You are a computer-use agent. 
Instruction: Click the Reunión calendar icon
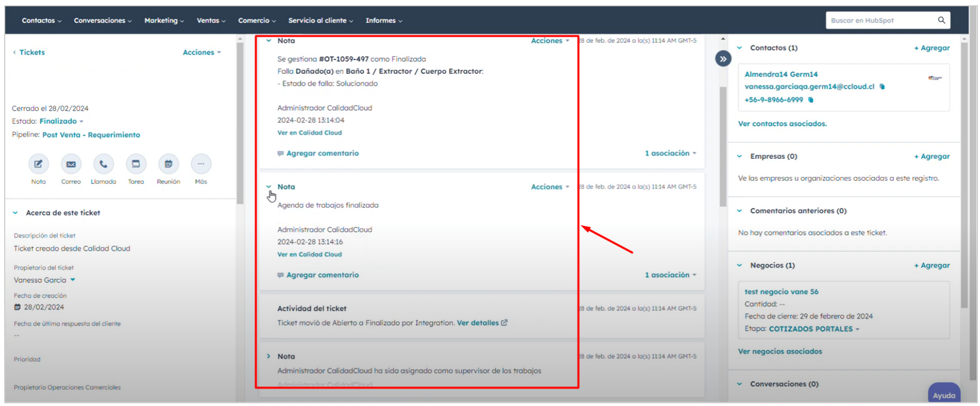pos(168,164)
